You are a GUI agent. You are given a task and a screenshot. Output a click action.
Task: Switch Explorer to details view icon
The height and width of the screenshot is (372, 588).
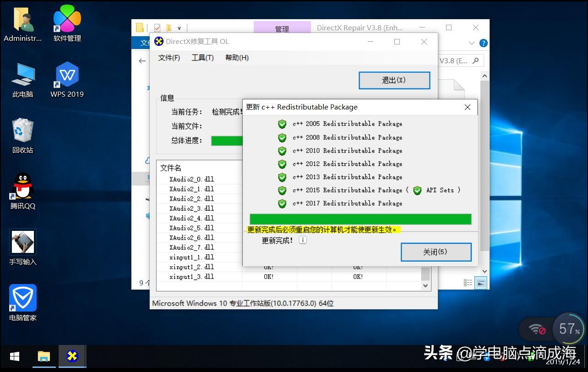click(468, 283)
